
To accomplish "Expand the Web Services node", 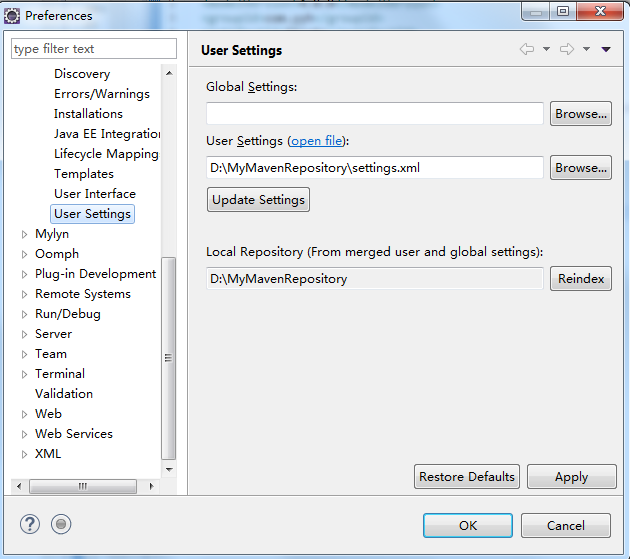I will [25, 434].
